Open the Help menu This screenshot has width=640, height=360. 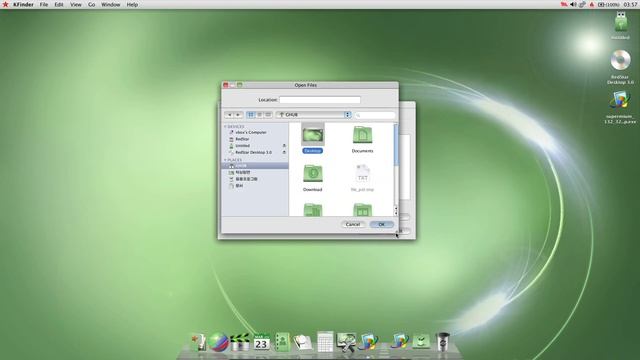coord(132,4)
